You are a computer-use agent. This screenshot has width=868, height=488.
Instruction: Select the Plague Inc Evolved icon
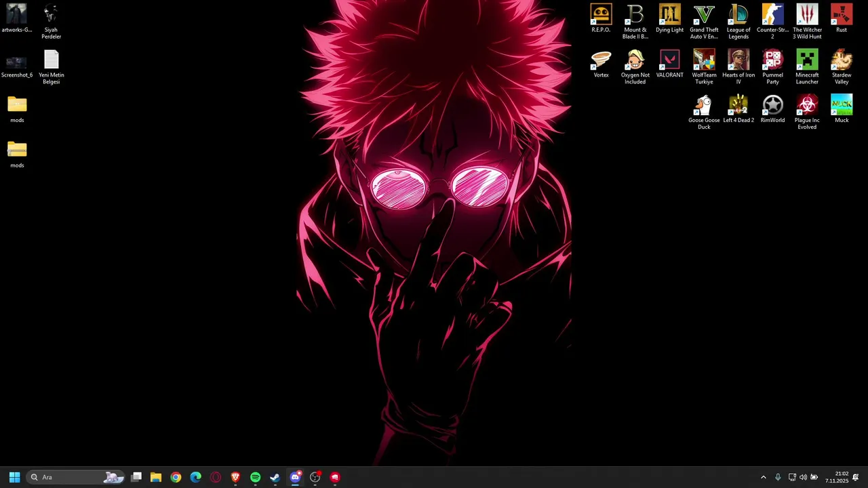pos(807,113)
